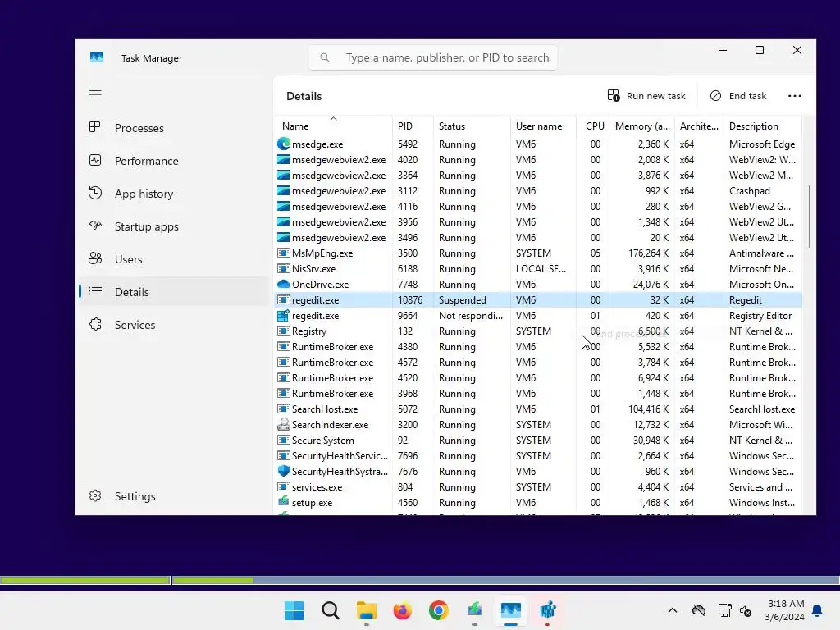Select services.exe row

tap(539, 487)
